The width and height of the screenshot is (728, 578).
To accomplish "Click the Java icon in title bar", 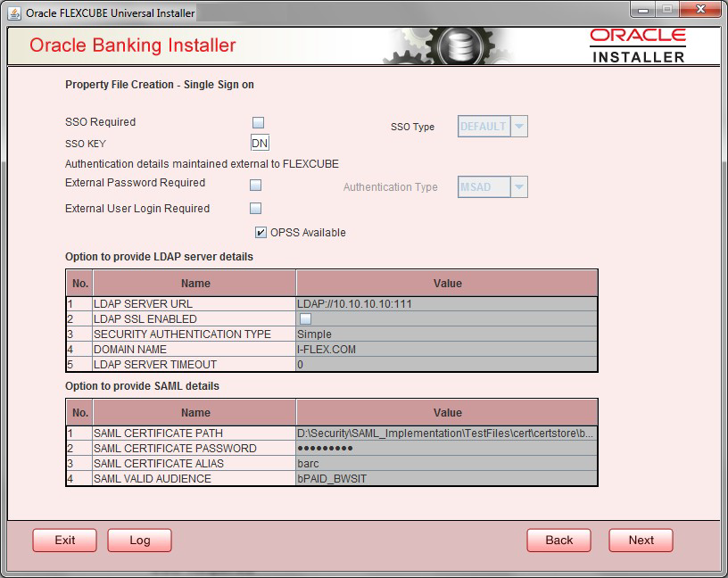I will point(14,13).
